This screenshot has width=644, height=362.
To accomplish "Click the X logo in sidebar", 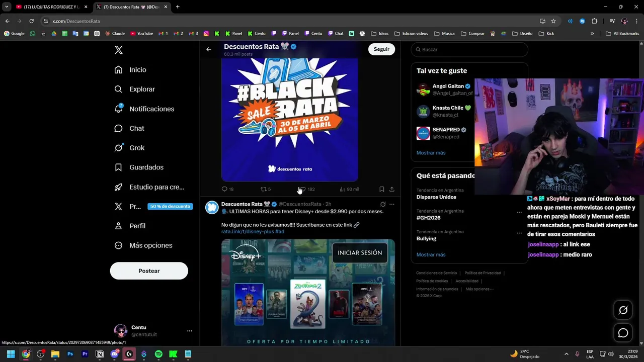I will [x=118, y=50].
